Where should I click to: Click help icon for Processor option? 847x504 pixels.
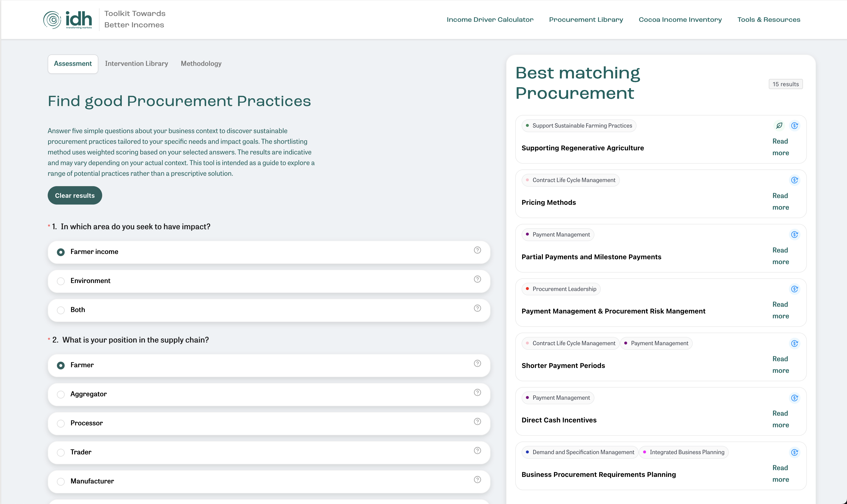coord(477,421)
